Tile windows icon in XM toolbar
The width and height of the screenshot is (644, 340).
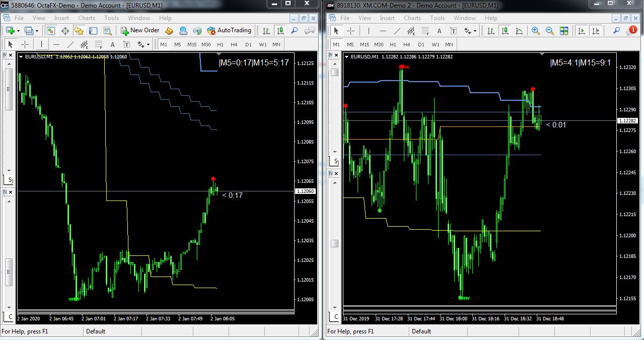coord(564,31)
